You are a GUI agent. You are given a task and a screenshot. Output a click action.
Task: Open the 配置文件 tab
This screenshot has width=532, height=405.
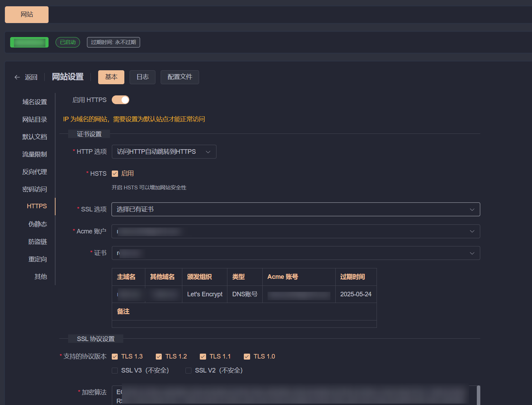pos(180,77)
